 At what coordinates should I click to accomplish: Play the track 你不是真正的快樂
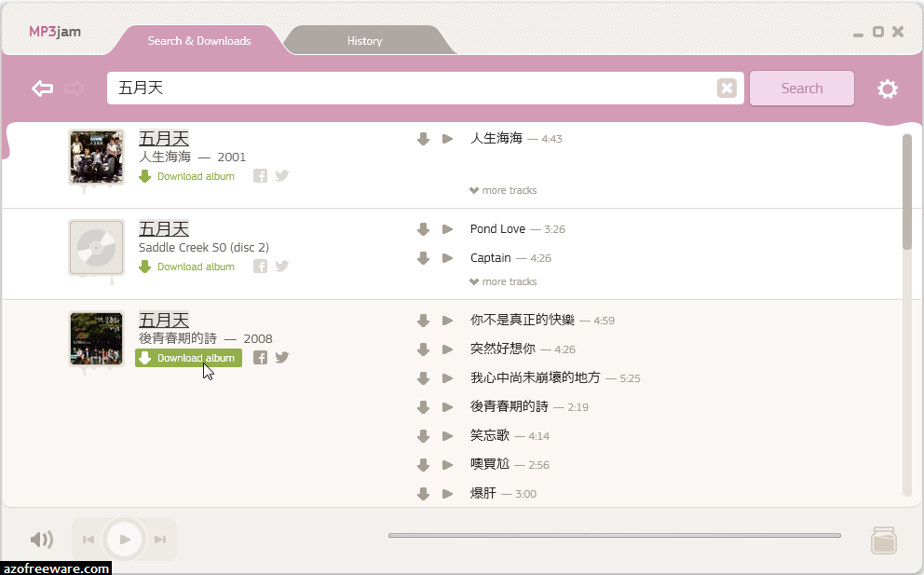(x=448, y=321)
